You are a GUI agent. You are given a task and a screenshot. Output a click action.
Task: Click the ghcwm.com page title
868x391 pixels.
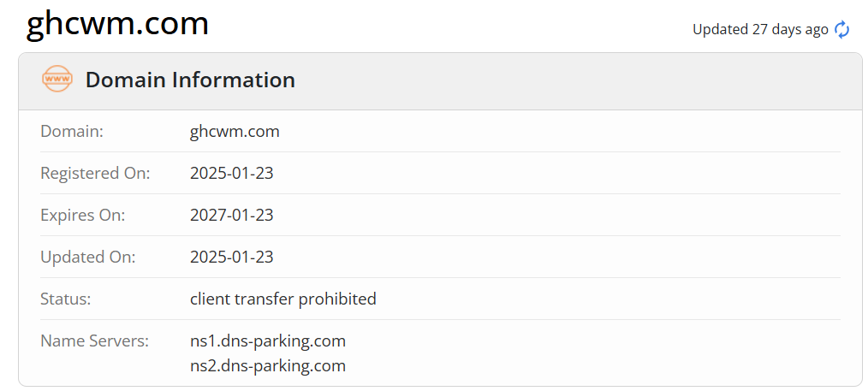[x=118, y=23]
